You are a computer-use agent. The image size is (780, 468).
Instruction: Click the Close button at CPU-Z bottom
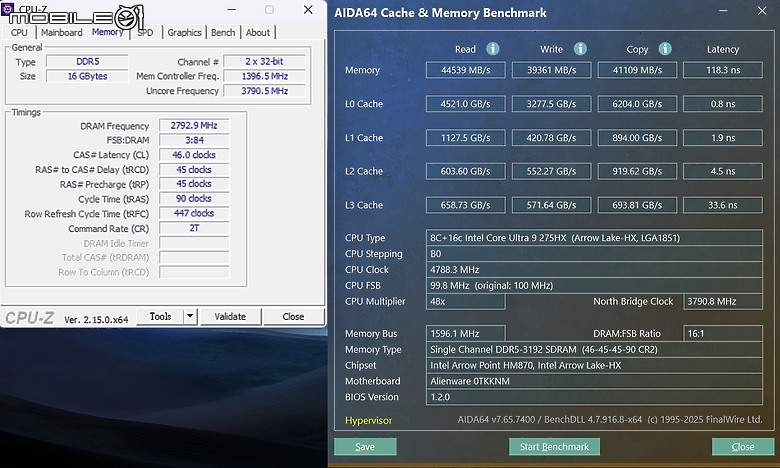pos(293,316)
